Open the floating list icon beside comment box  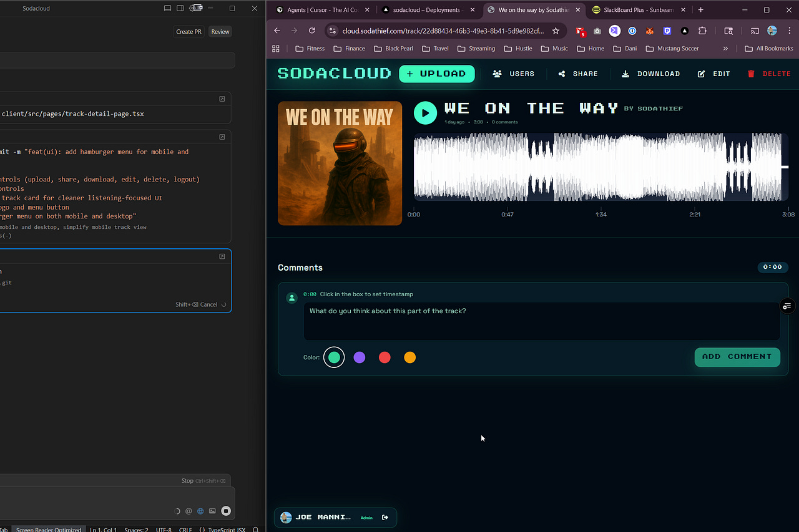coord(787,306)
